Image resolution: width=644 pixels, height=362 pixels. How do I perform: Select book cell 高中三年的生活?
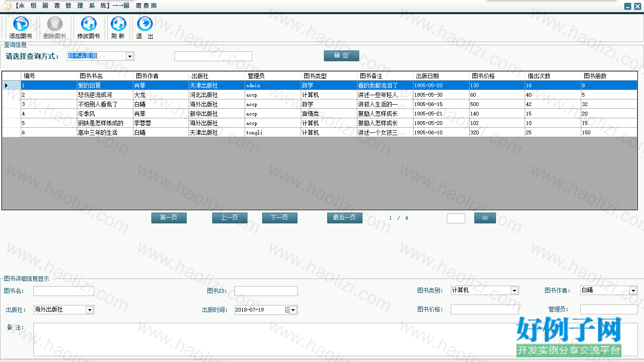(105, 132)
